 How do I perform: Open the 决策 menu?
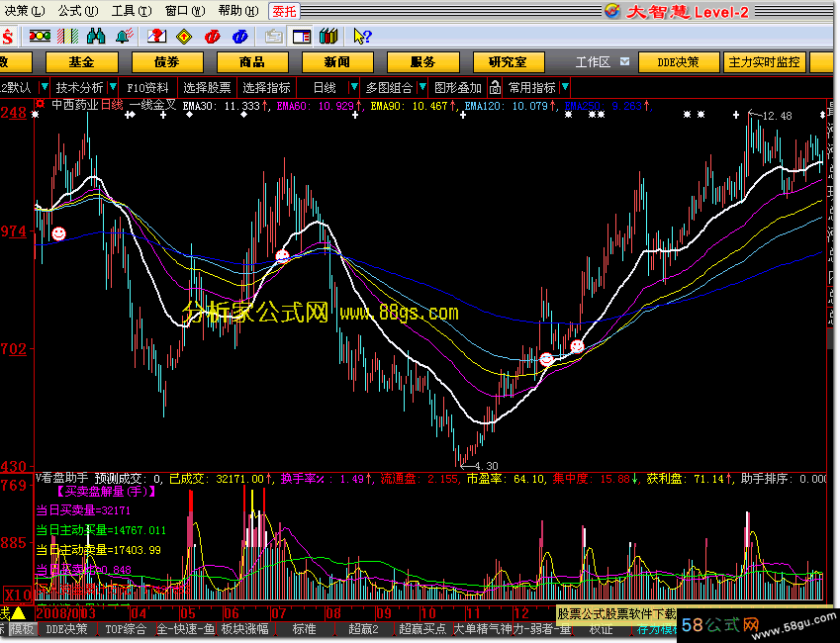point(24,11)
